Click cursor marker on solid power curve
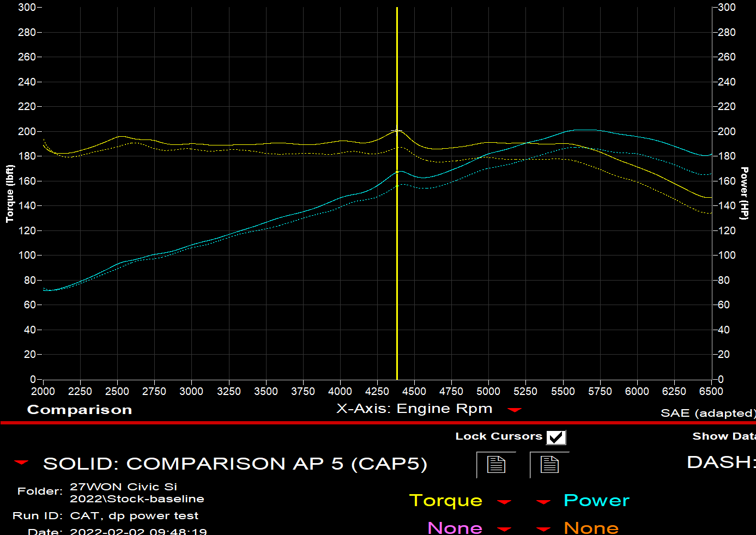The width and height of the screenshot is (756, 535). [397, 172]
